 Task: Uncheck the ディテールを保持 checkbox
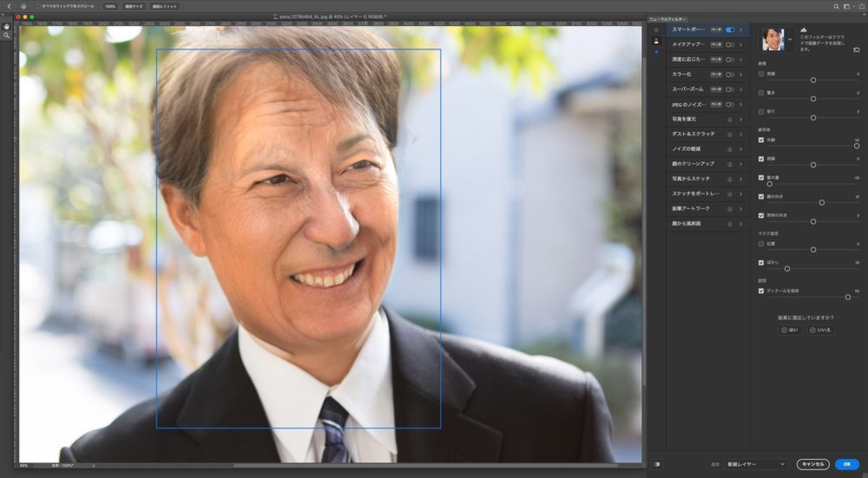(761, 291)
